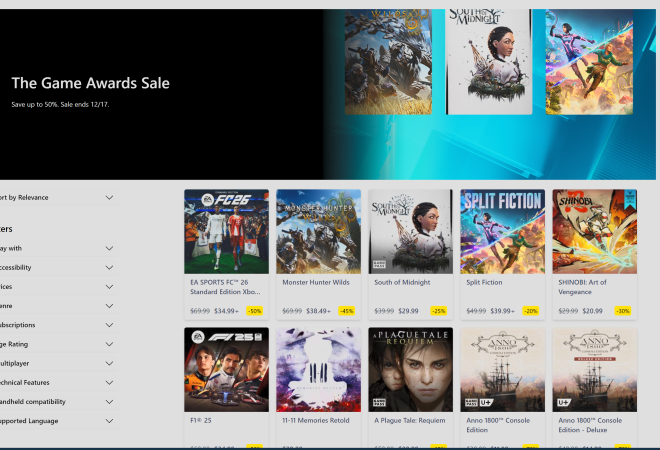
Task: Expand the Prices filter section
Action: click(109, 286)
